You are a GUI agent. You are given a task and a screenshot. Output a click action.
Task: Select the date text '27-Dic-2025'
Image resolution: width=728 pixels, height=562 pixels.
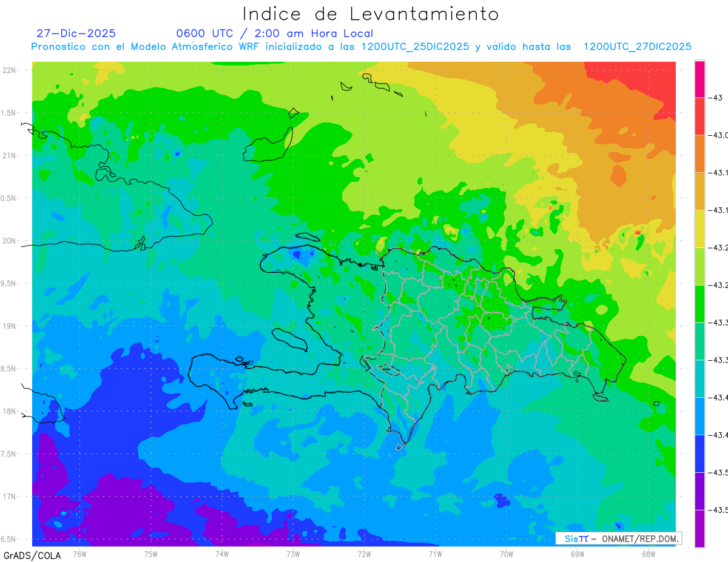[76, 33]
